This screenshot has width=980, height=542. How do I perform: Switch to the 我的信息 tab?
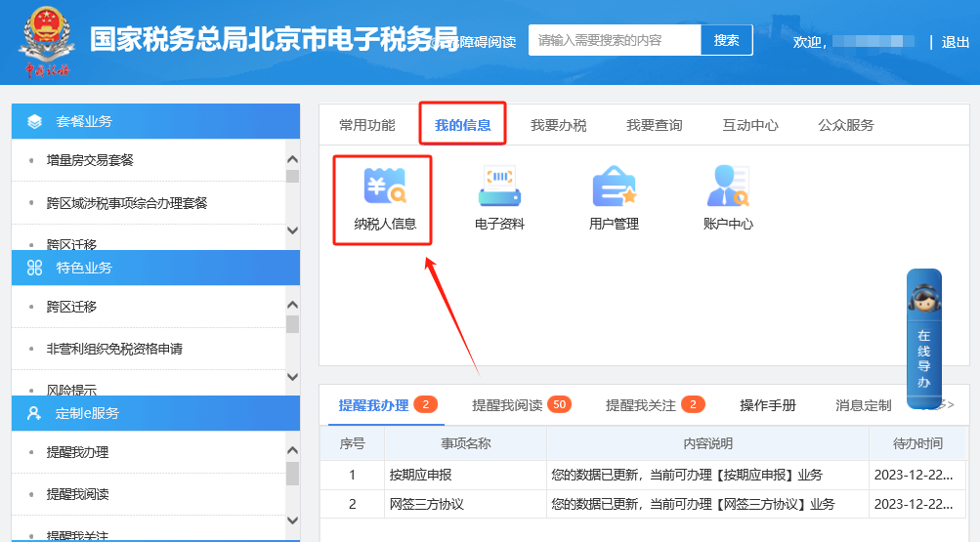point(462,125)
